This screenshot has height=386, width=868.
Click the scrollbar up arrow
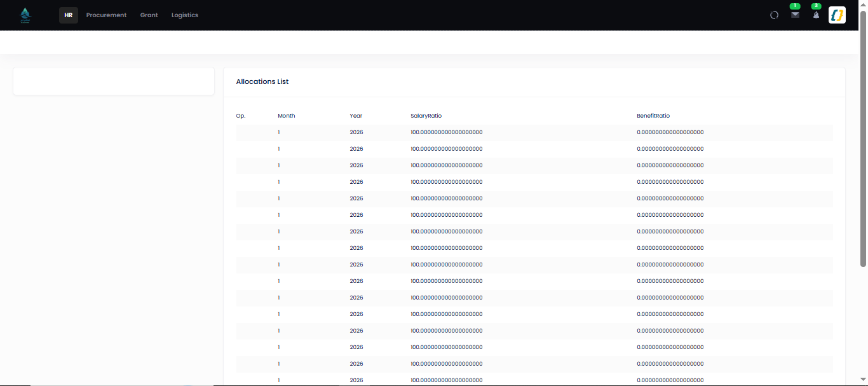coord(863,3)
